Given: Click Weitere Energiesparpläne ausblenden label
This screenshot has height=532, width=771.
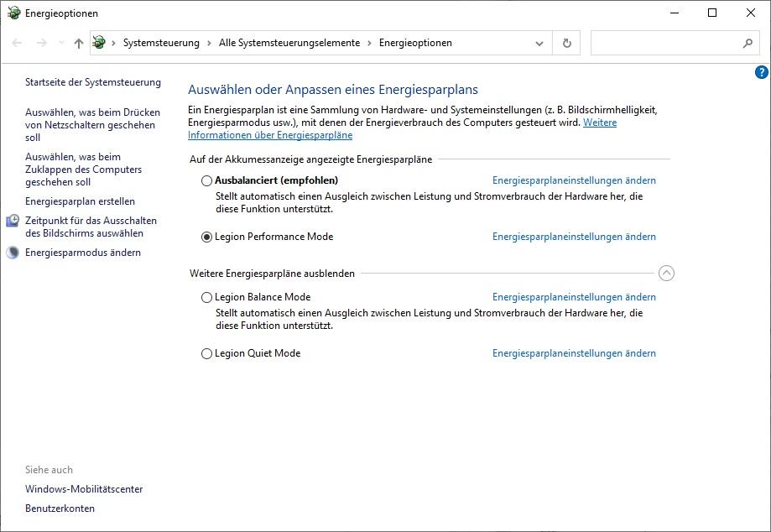Looking at the screenshot, I should [272, 274].
